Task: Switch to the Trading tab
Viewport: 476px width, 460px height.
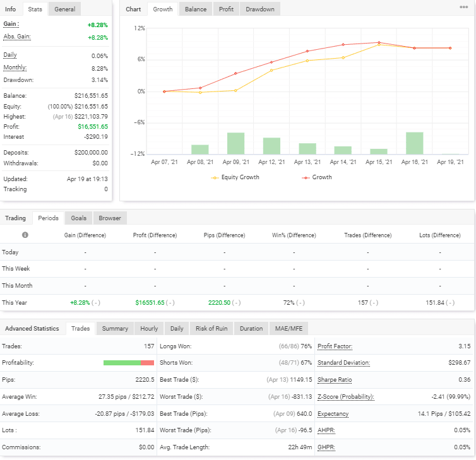Action: pos(16,218)
